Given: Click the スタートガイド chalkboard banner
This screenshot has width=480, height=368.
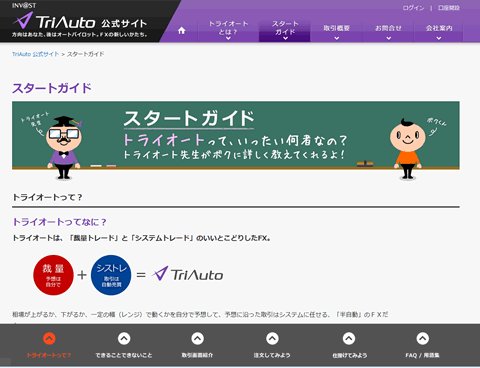Looking at the screenshot, I should coord(236,135).
